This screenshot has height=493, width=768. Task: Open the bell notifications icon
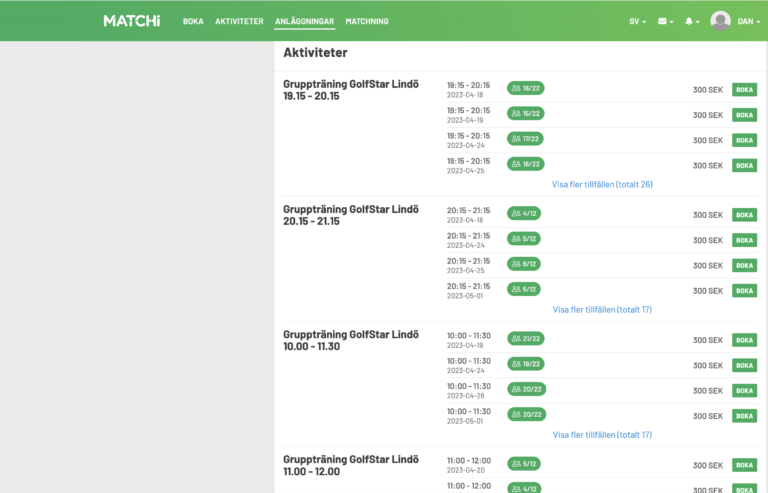coord(691,21)
